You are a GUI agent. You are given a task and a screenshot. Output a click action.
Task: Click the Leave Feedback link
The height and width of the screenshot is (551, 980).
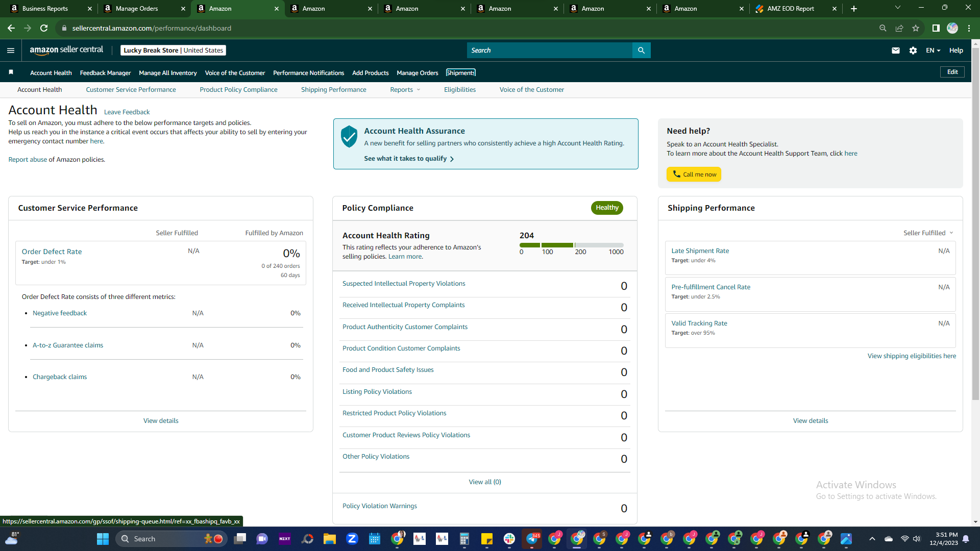(x=127, y=112)
